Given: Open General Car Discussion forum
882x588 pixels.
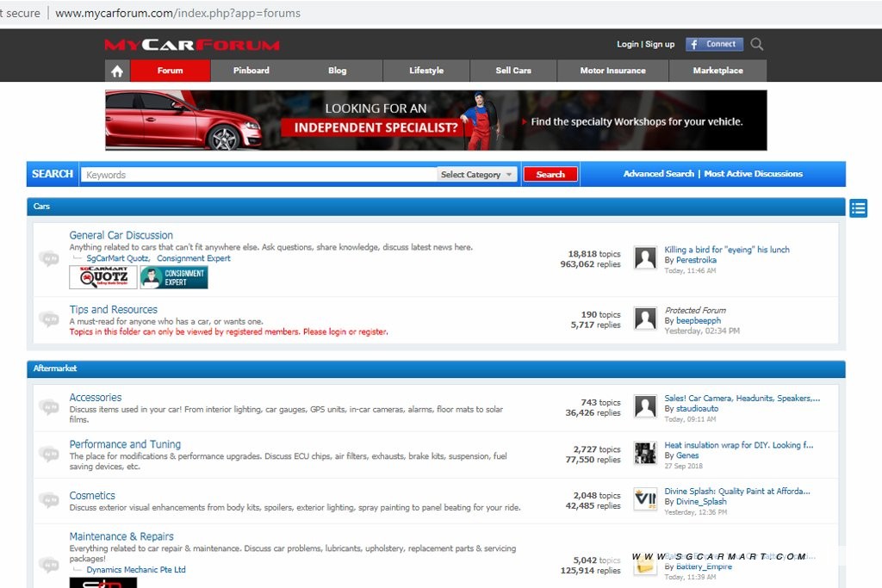Looking at the screenshot, I should coord(121,235).
